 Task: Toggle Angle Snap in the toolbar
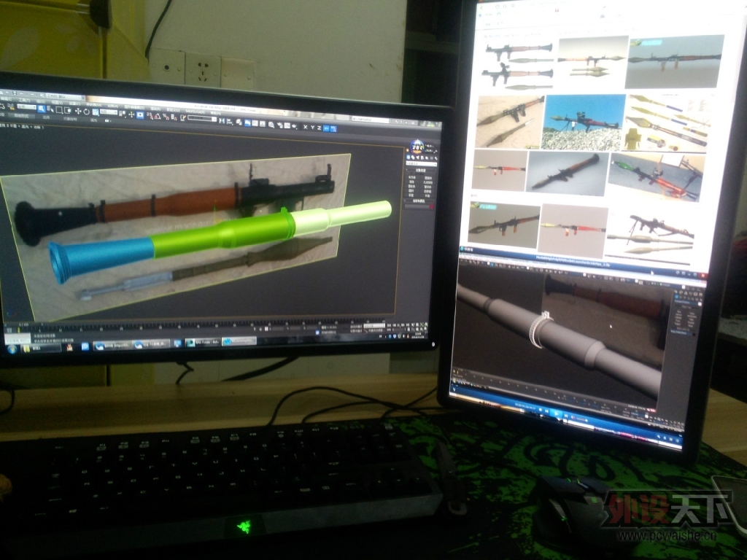point(158,116)
